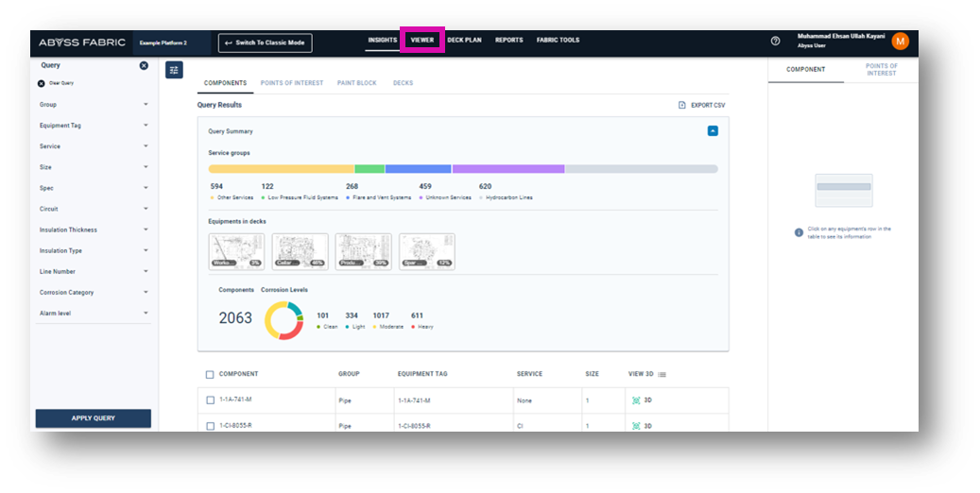Click the help question mark icon

776,41
